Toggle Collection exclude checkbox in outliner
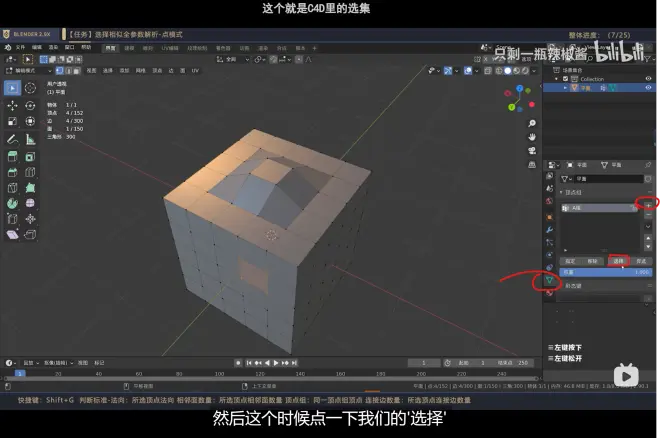The width and height of the screenshot is (660, 438). pyautogui.click(x=566, y=79)
